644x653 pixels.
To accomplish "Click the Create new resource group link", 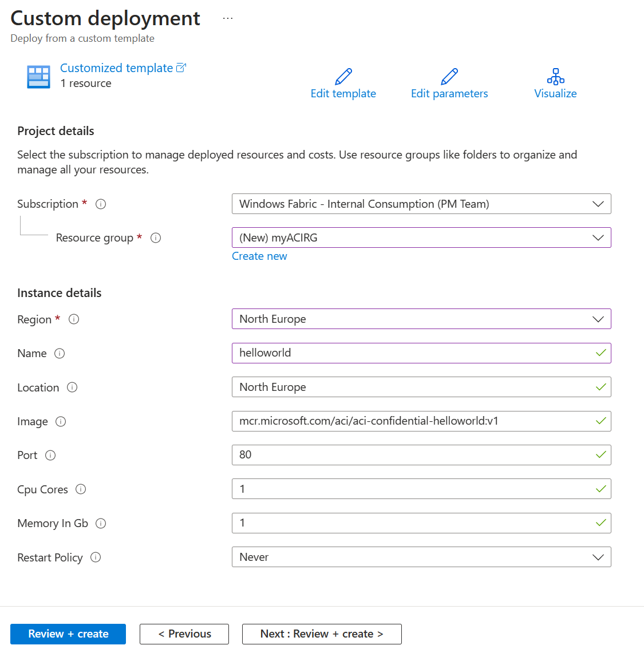I will pyautogui.click(x=259, y=256).
